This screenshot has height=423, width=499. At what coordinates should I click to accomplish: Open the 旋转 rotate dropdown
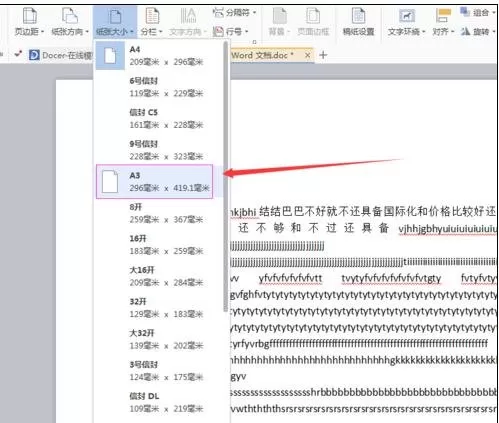(x=478, y=32)
